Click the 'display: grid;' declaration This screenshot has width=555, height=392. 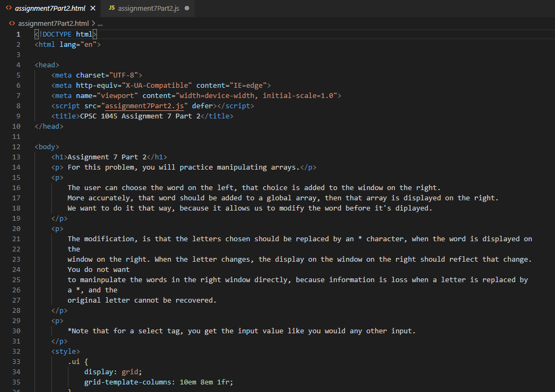click(113, 372)
